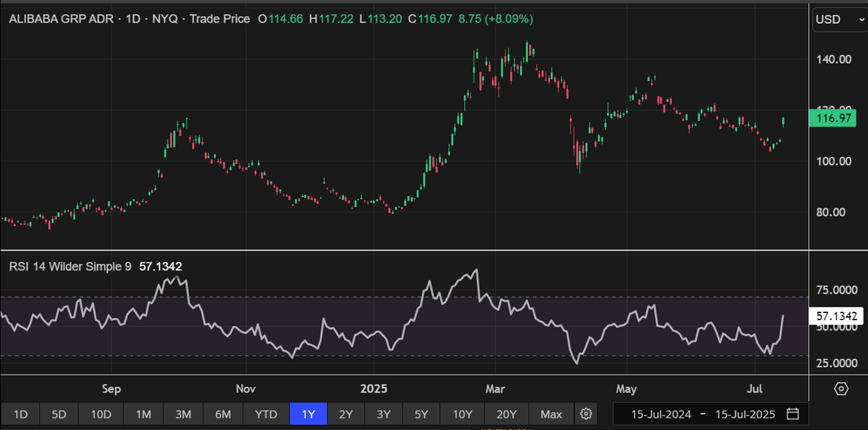Switch chart to 3M range
The height and width of the screenshot is (430, 868).
(x=183, y=414)
